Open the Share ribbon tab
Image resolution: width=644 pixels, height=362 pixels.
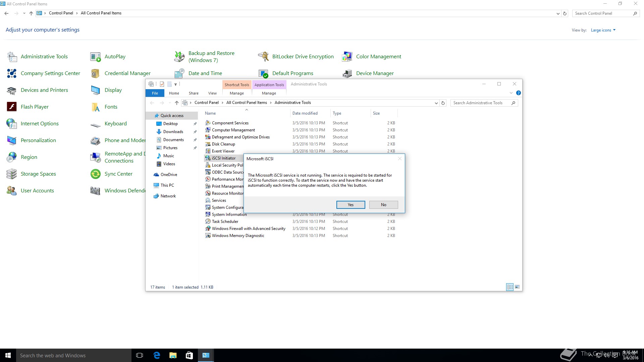[x=194, y=93]
